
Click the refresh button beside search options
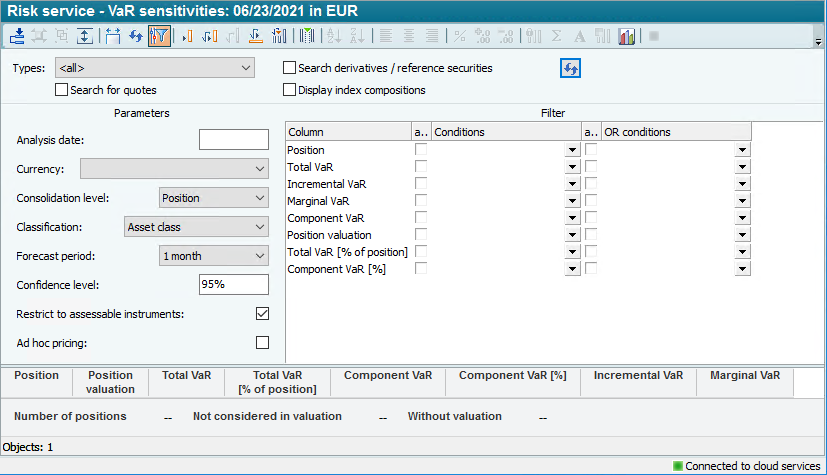coord(570,68)
